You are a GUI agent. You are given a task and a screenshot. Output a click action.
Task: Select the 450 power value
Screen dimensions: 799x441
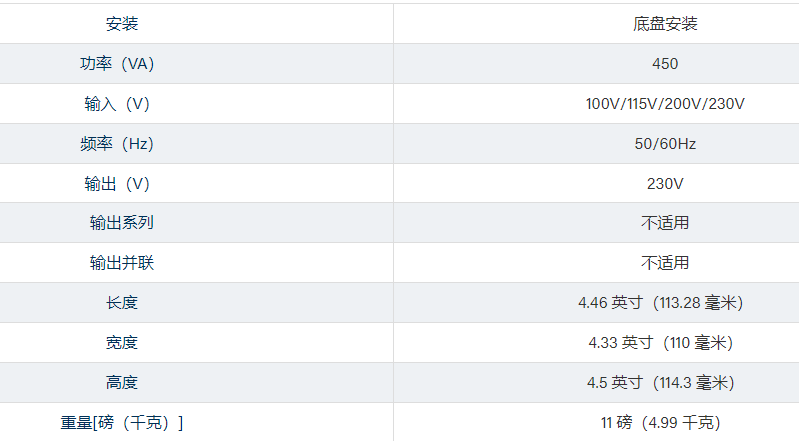point(665,64)
